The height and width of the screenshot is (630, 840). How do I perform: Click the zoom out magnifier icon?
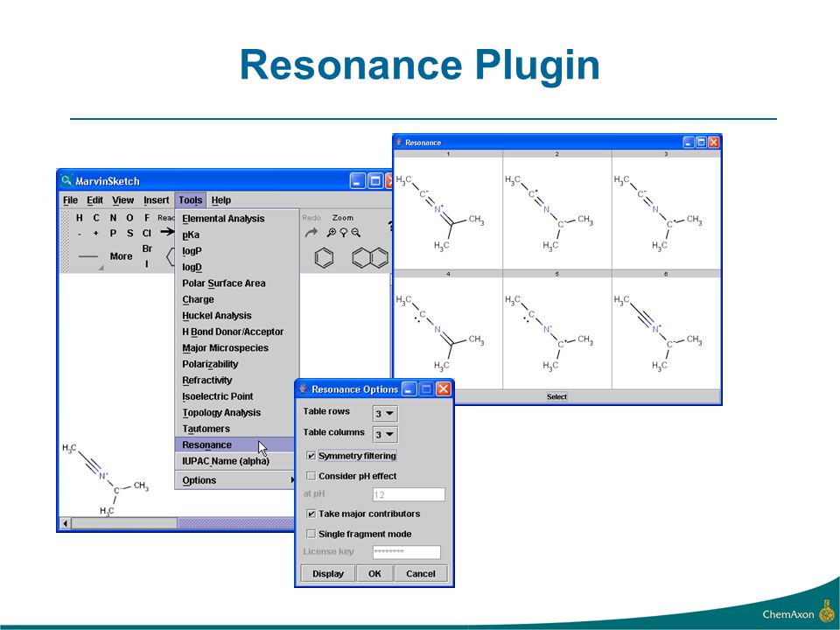356,233
